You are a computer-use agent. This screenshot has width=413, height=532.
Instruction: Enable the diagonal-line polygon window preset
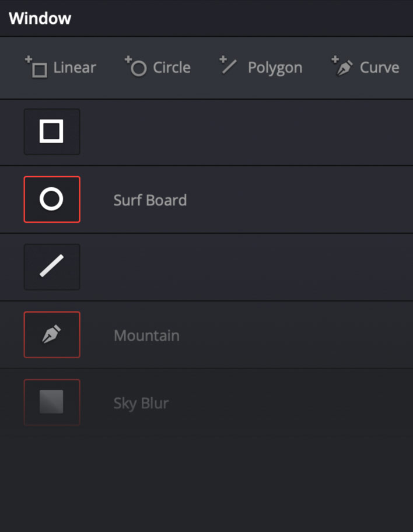[52, 267]
